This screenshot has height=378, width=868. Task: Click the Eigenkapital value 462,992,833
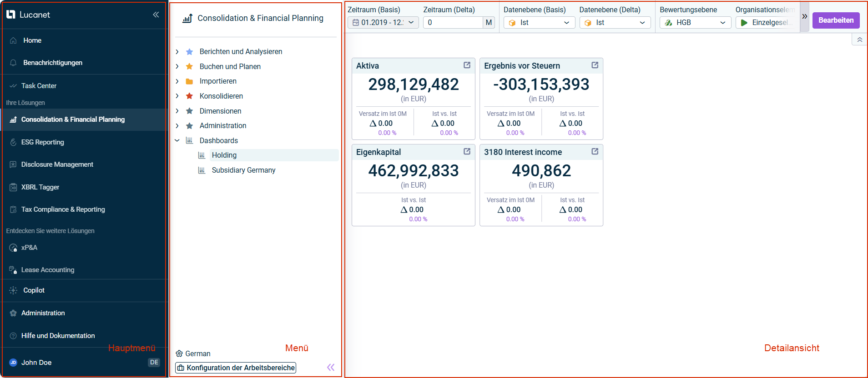click(x=414, y=171)
